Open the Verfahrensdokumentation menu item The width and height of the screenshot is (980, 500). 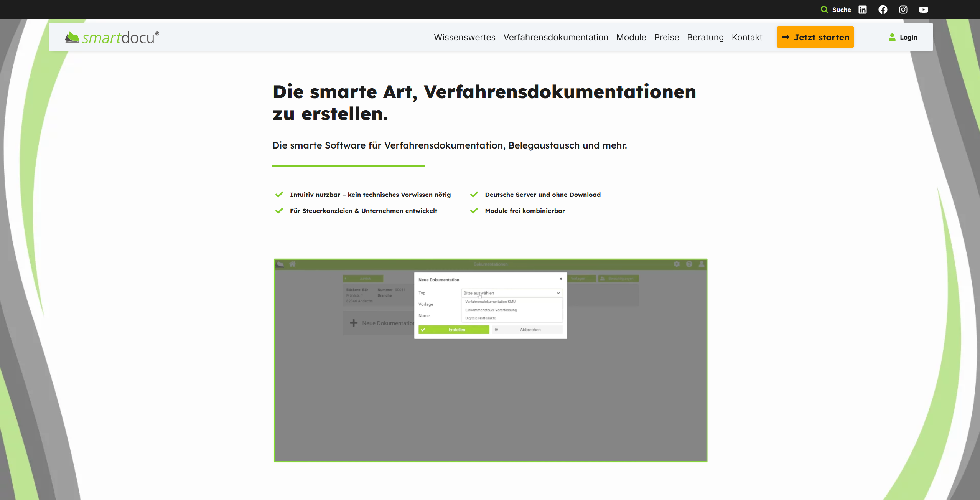click(x=555, y=37)
